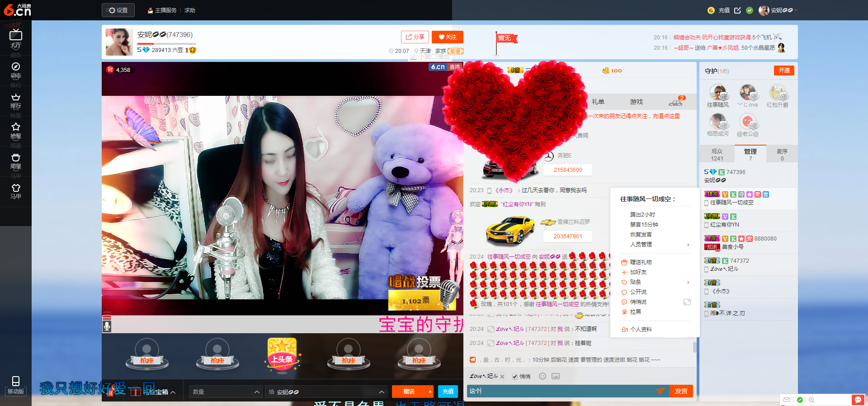Open the 周星 sidebar icon
868x406 pixels.
click(x=16, y=161)
